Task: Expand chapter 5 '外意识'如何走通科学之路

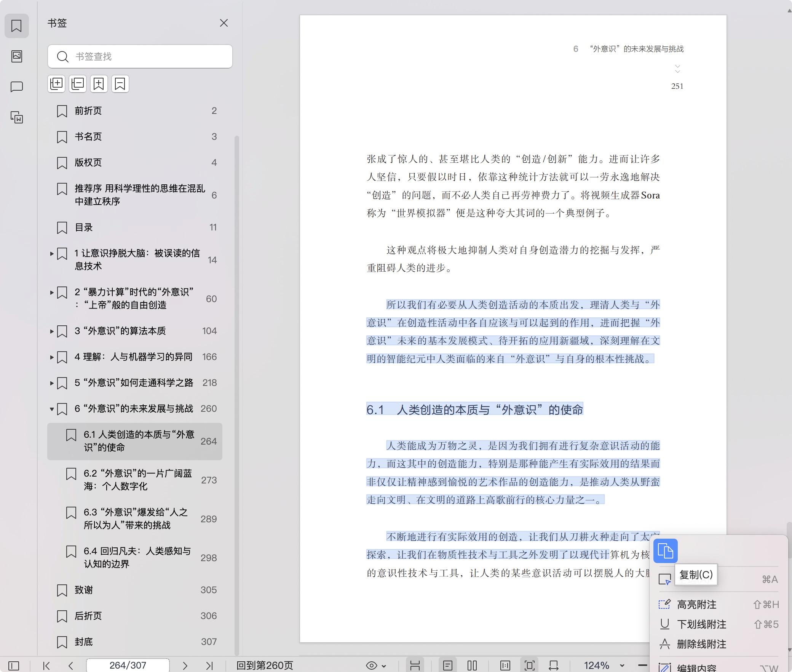Action: [52, 383]
